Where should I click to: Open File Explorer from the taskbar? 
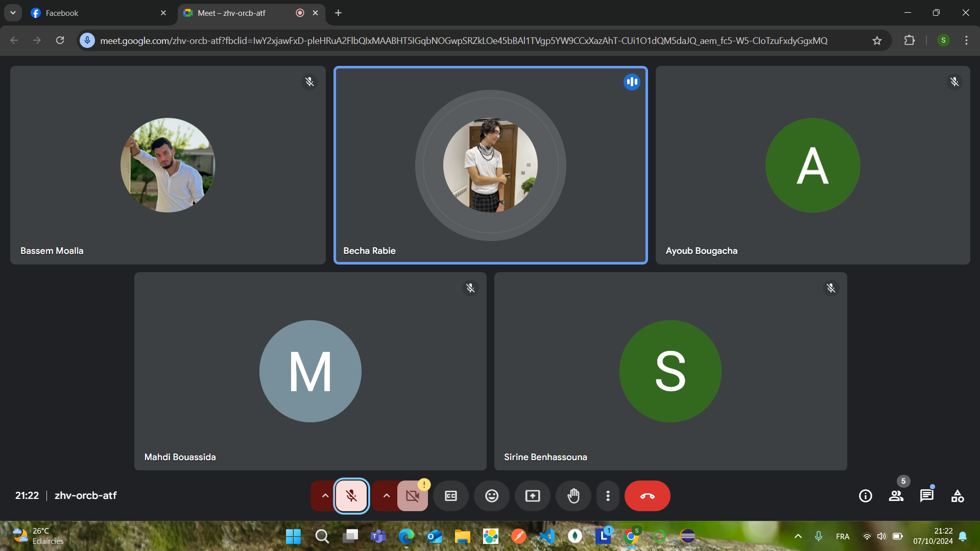(x=463, y=536)
